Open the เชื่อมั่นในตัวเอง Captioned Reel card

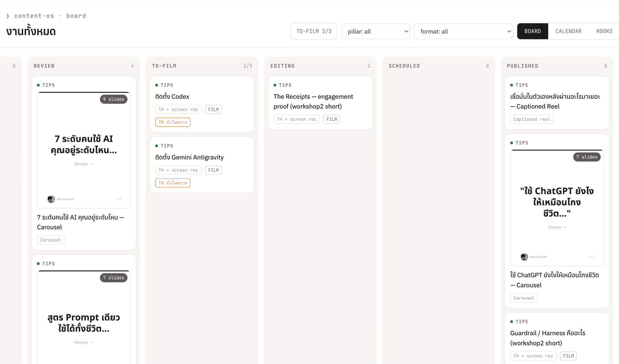tap(557, 103)
